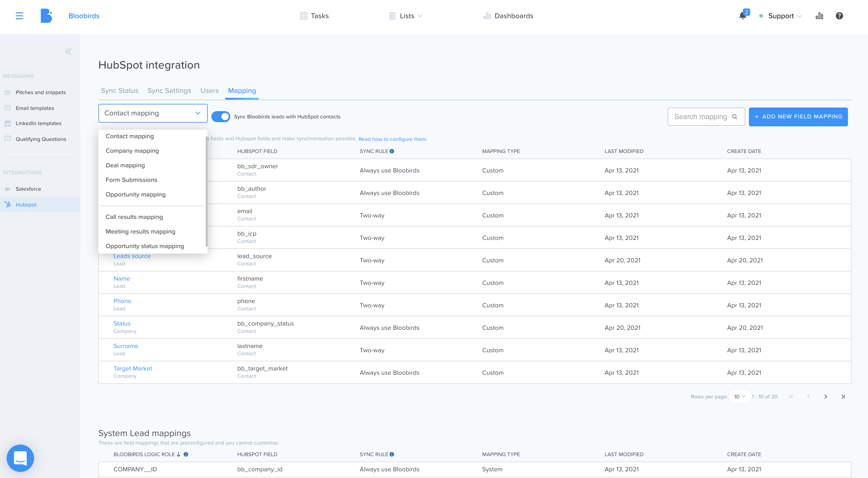
Task: Switch to the Sync Status tab
Action: (120, 90)
